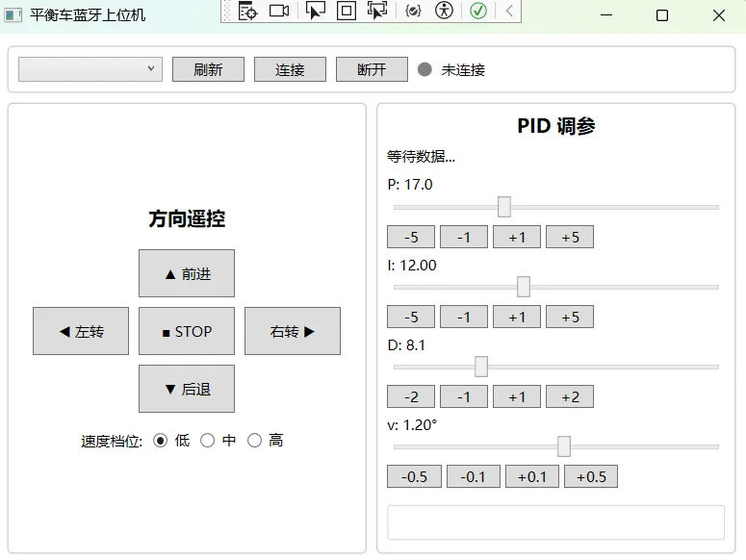Viewport: 746px width, 560px height.
Task: Click the +0.1 button under v
Action: pyautogui.click(x=532, y=476)
